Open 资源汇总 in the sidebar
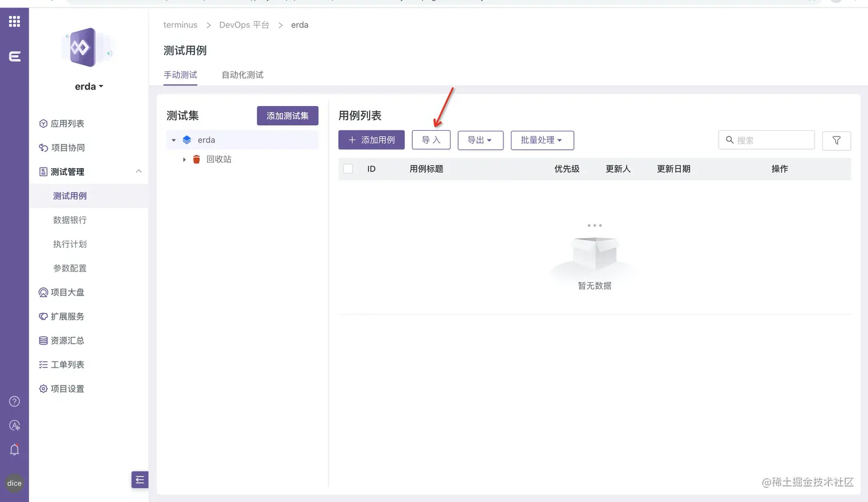Image resolution: width=868 pixels, height=502 pixels. click(61, 341)
